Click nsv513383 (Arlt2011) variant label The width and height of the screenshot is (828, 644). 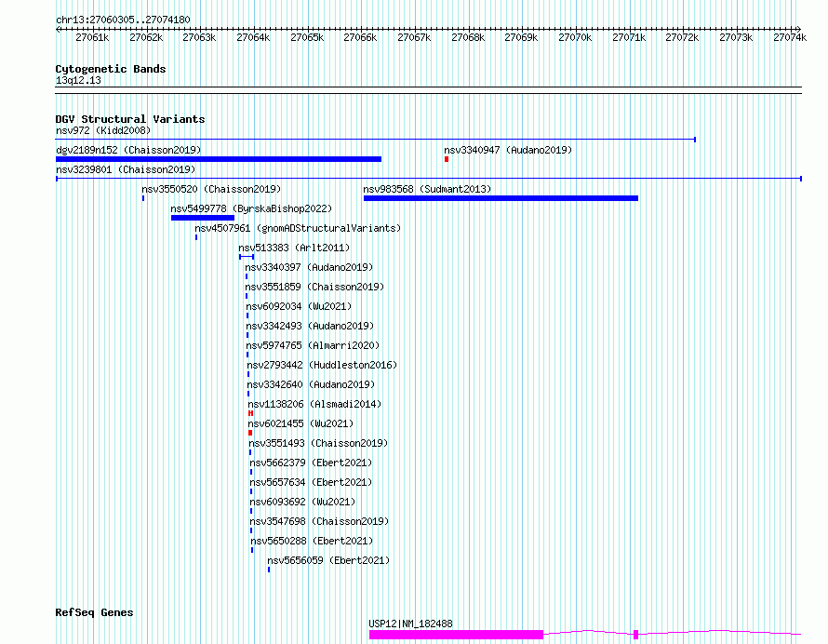294,248
